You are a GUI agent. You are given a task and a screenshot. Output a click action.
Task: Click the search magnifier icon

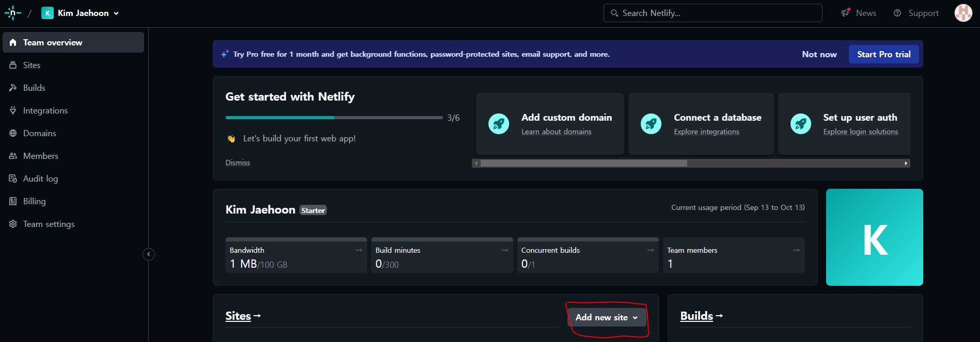point(614,13)
